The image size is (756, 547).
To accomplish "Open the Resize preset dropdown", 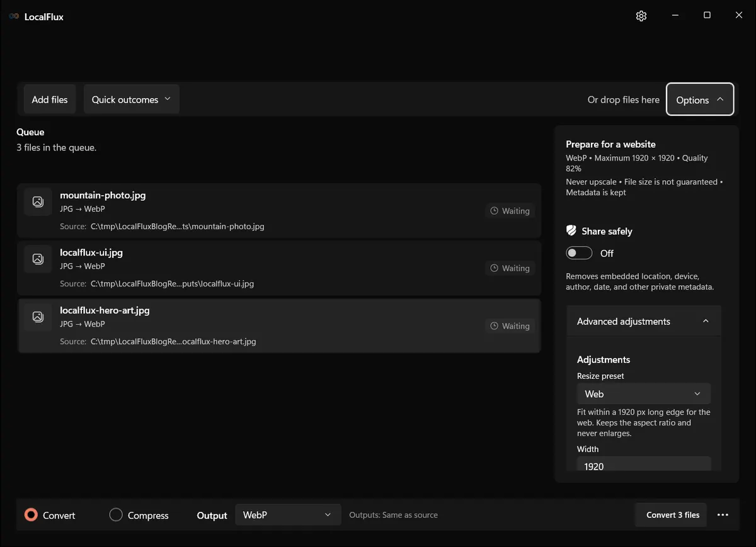I will 644,394.
